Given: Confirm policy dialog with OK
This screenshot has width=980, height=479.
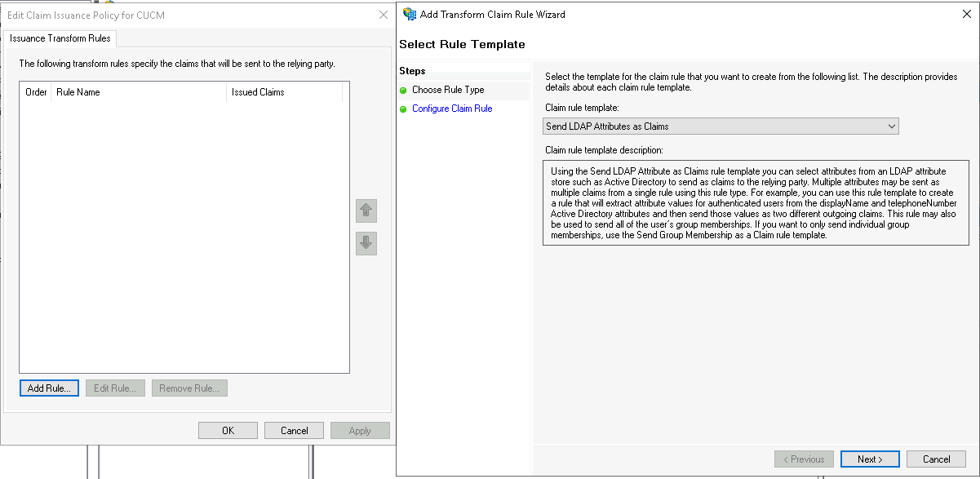Looking at the screenshot, I should (x=228, y=431).
